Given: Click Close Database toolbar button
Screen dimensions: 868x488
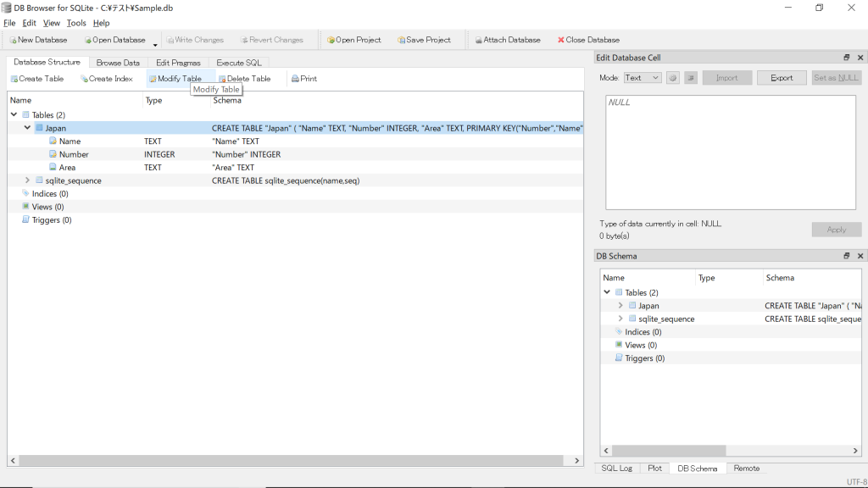Looking at the screenshot, I should (x=588, y=40).
